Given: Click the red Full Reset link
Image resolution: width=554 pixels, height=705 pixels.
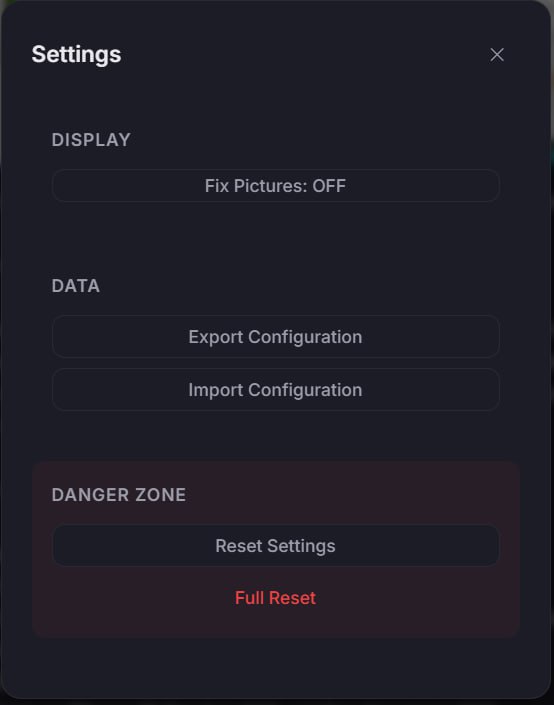Looking at the screenshot, I should [x=276, y=598].
